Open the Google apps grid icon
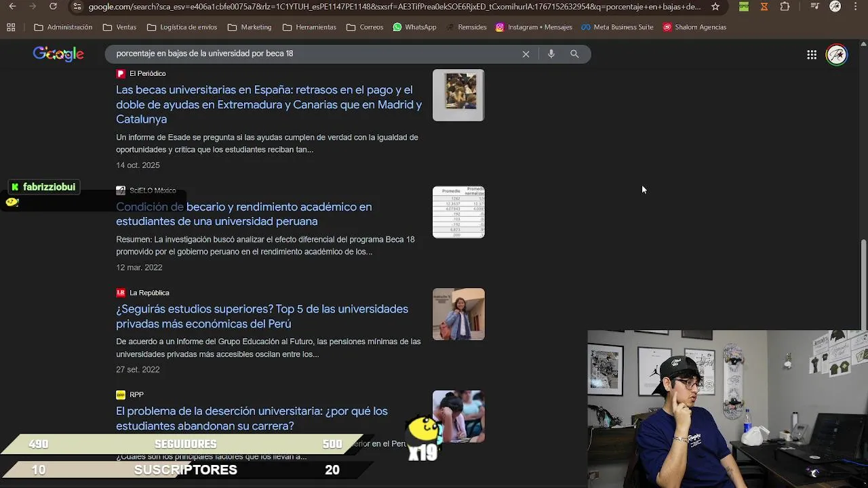 point(812,55)
